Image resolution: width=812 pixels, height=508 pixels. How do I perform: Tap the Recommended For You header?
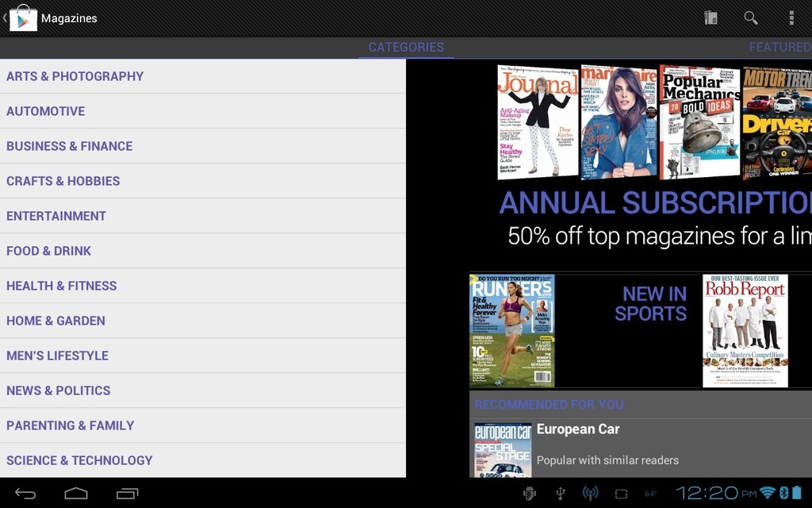[549, 404]
